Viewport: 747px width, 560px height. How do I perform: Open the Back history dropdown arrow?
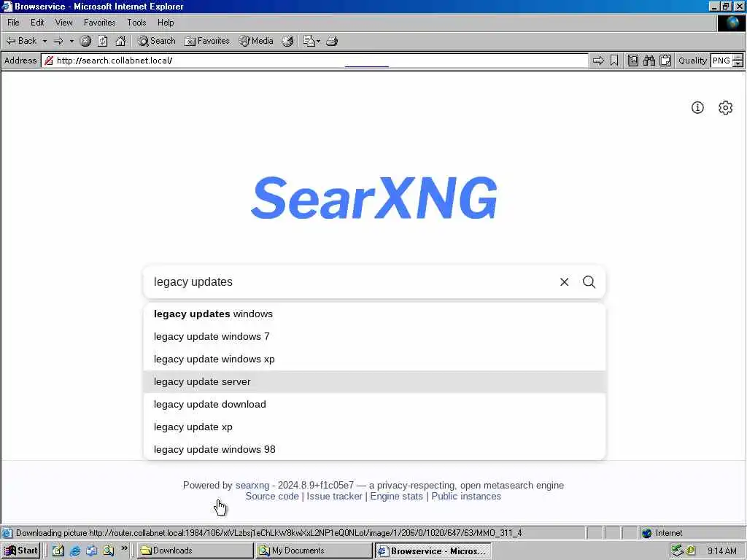click(44, 41)
